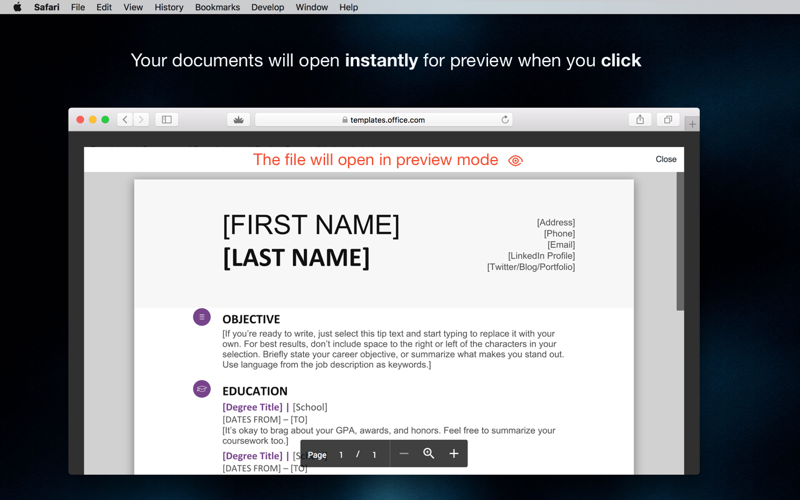Open the History menu
The height and width of the screenshot is (500, 800).
[168, 7]
